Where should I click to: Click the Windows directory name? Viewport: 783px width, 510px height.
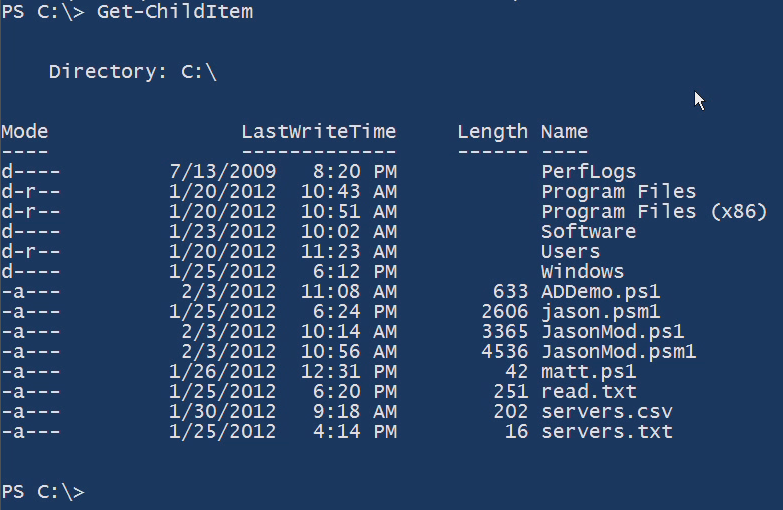(583, 271)
